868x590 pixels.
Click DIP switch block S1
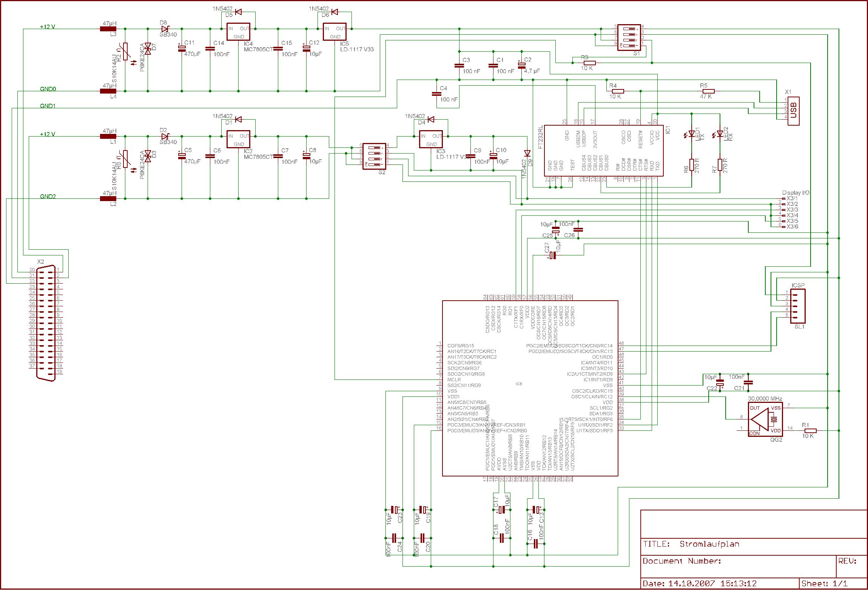[629, 37]
